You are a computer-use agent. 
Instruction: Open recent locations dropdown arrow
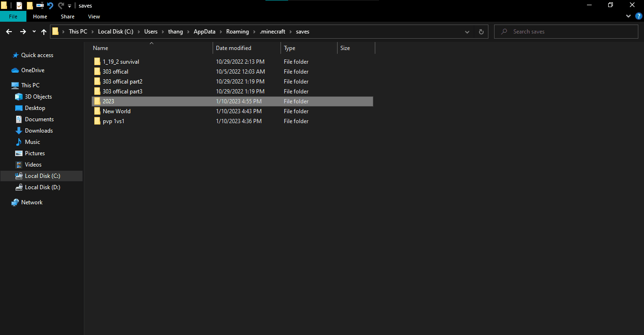[x=34, y=32]
